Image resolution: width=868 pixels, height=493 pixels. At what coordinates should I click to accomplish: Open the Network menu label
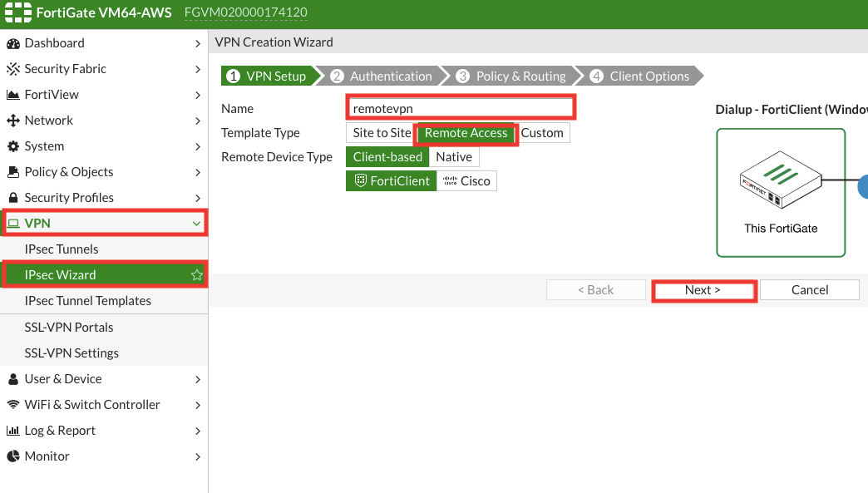pos(49,120)
